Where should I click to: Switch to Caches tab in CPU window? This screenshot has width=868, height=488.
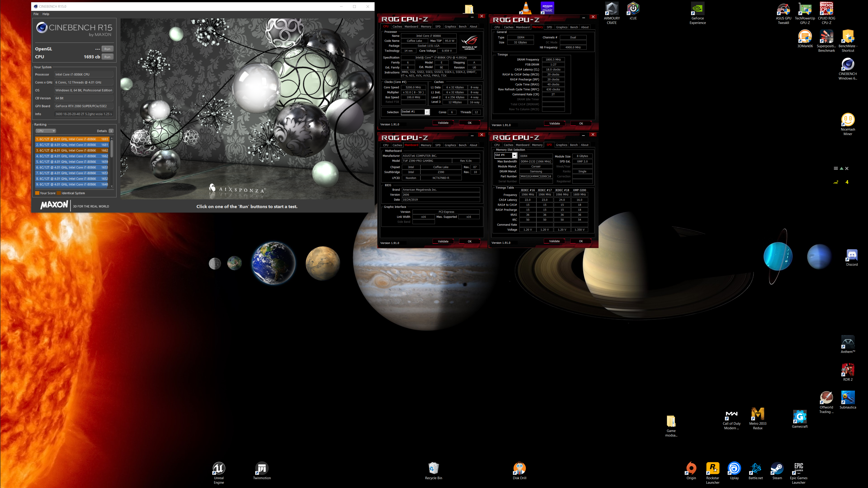397,27
